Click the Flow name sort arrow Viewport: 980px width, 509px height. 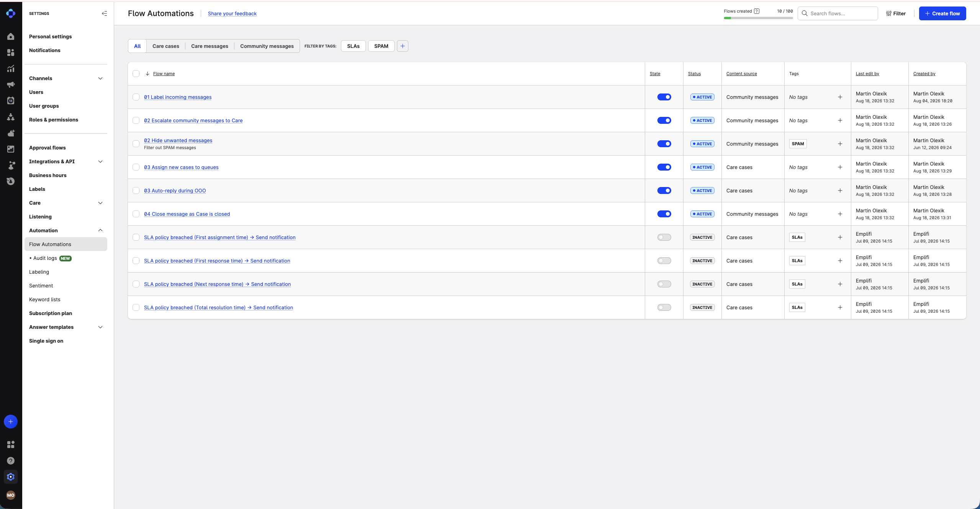tap(147, 74)
